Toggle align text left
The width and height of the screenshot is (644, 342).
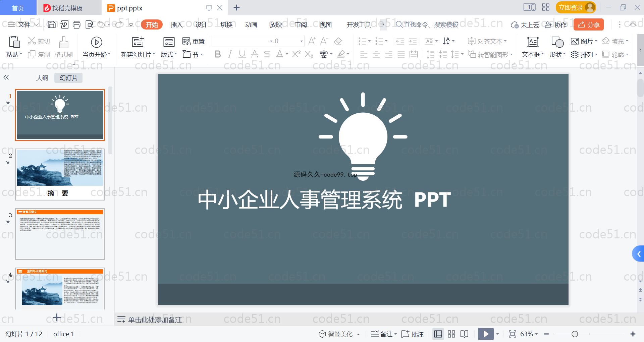[364, 54]
